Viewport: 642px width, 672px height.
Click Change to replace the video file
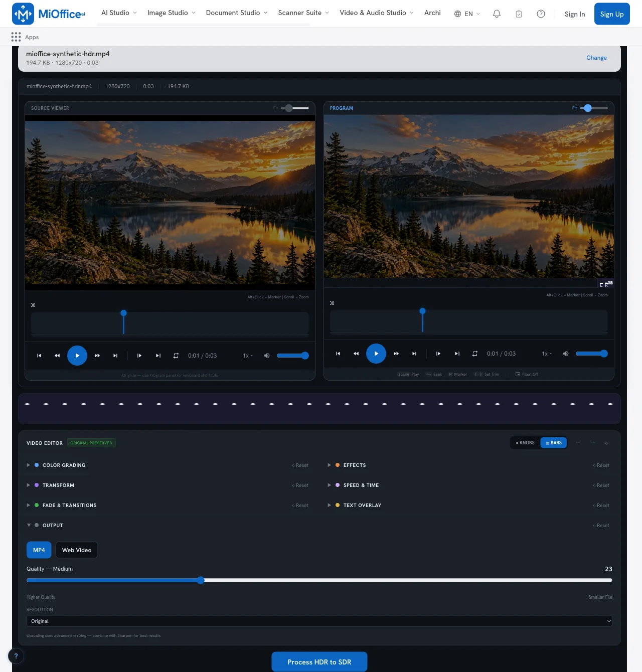pos(596,58)
